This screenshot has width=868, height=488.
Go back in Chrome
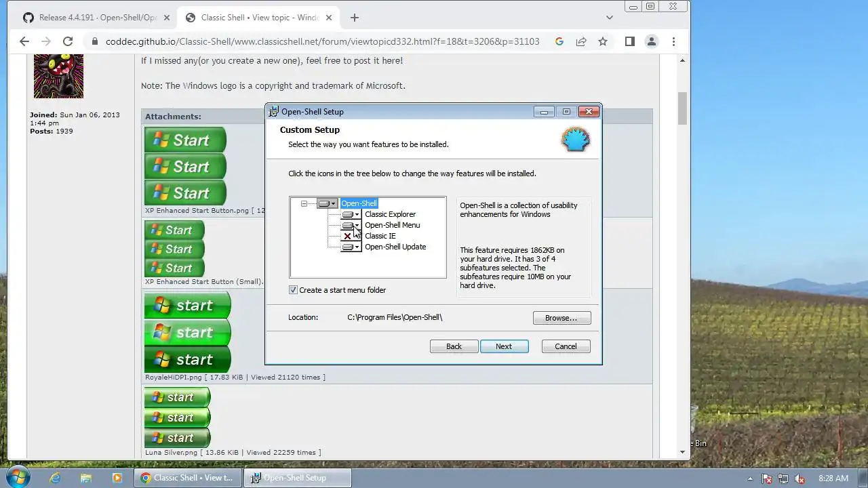click(x=24, y=41)
